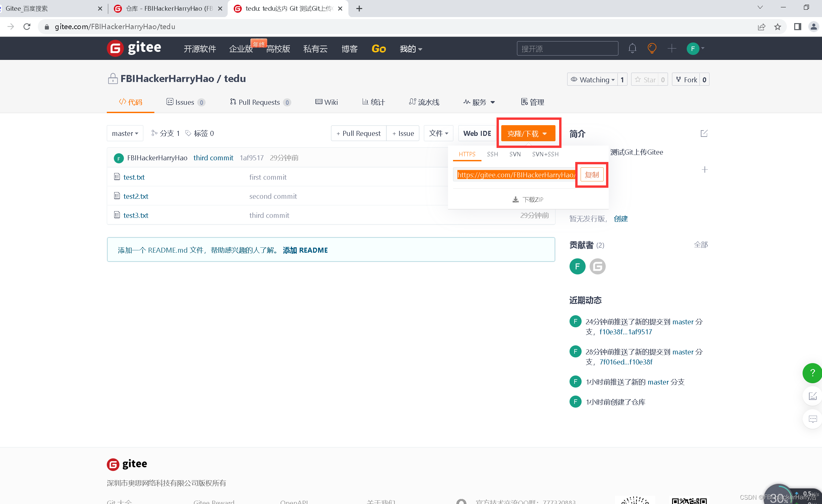Click the + Issue button
The width and height of the screenshot is (822, 504).
[403, 133]
